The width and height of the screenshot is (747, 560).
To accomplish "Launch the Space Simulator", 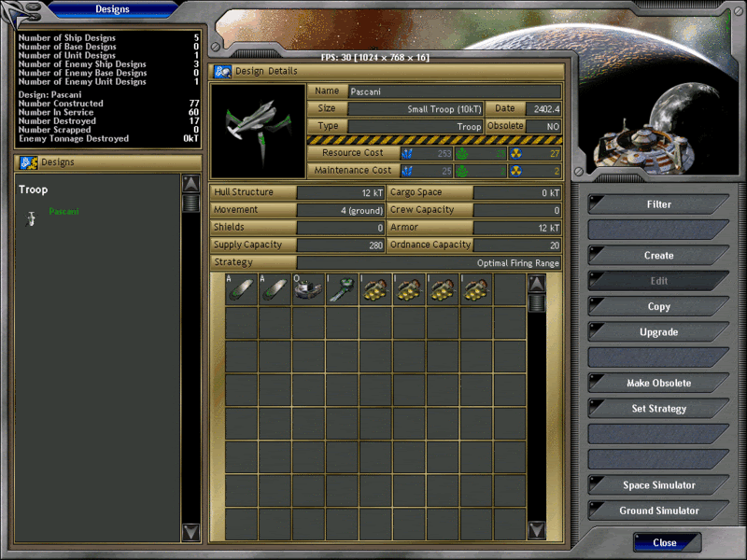I will 659,485.
